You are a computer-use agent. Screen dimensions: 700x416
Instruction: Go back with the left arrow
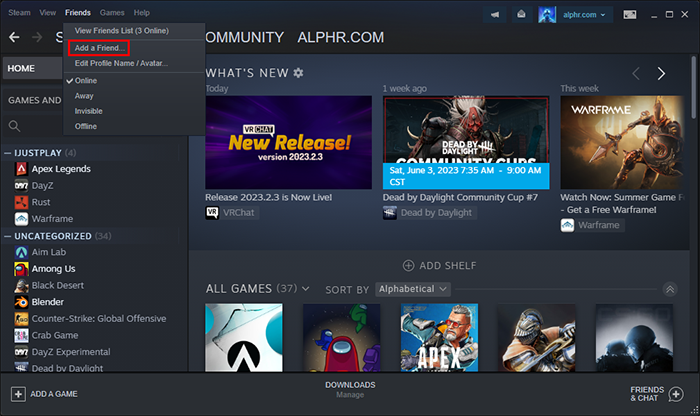point(14,37)
